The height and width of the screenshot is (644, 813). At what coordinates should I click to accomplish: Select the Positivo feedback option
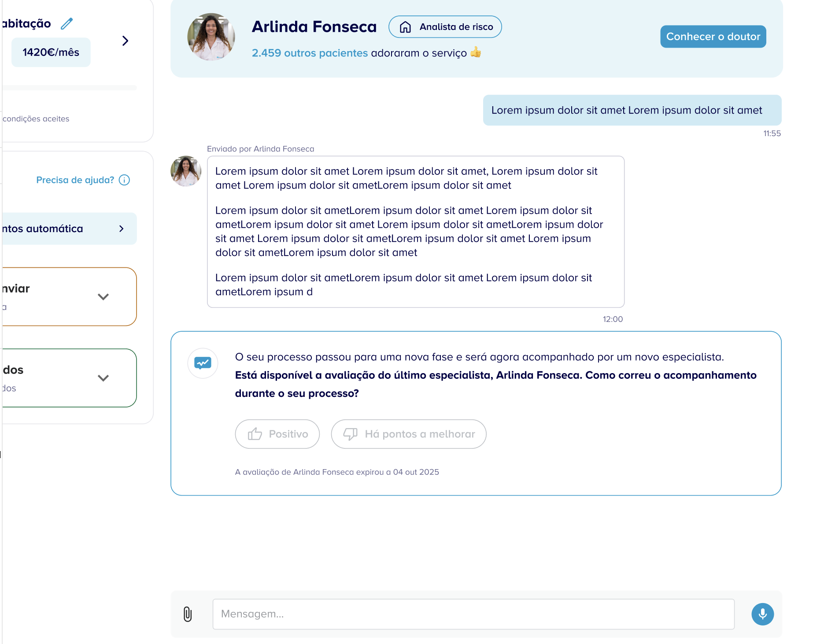tap(277, 434)
